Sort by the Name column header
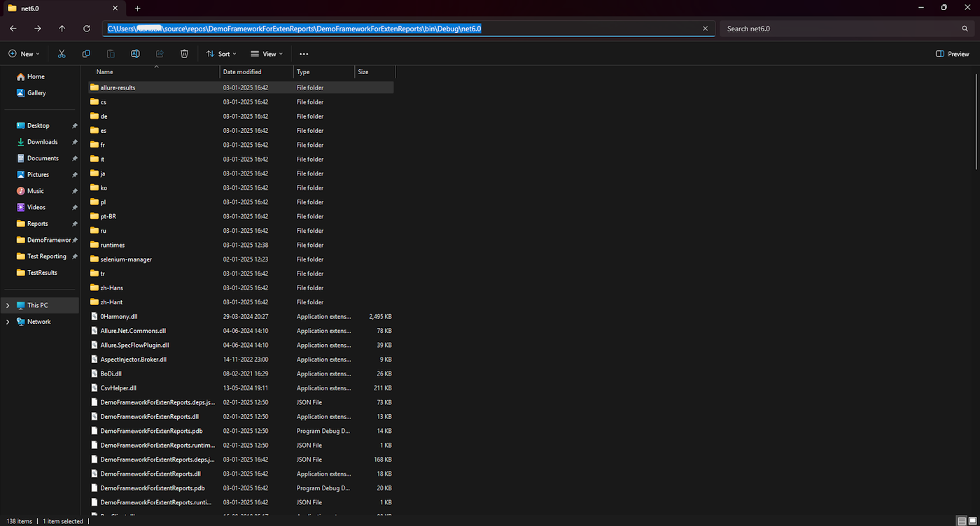 (154, 72)
